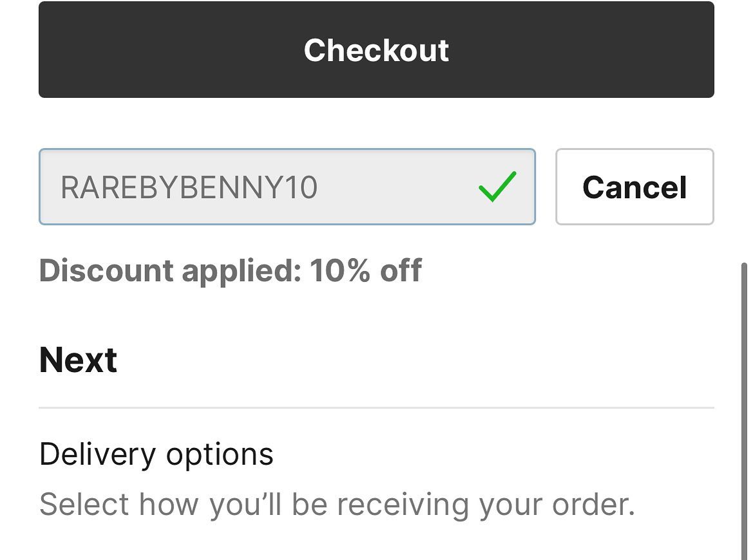Click the Cancel label next to the code

tap(635, 187)
